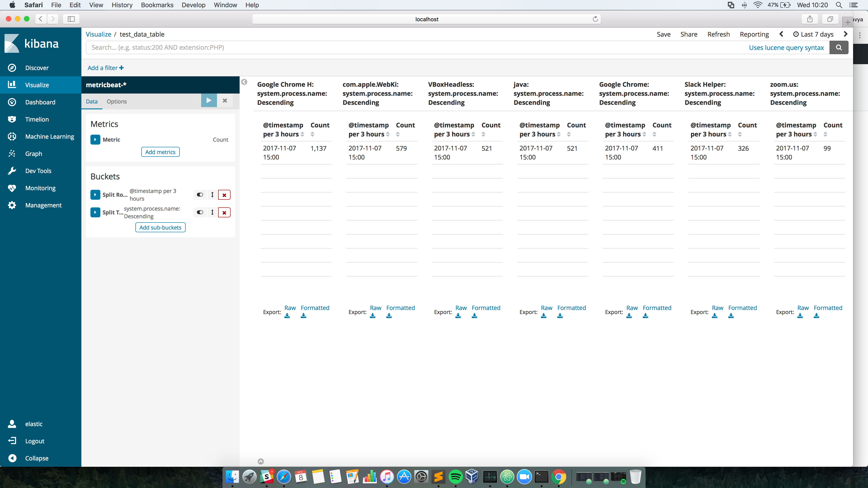The height and width of the screenshot is (488, 868).
Task: Open the Reporting menu
Action: click(x=754, y=34)
